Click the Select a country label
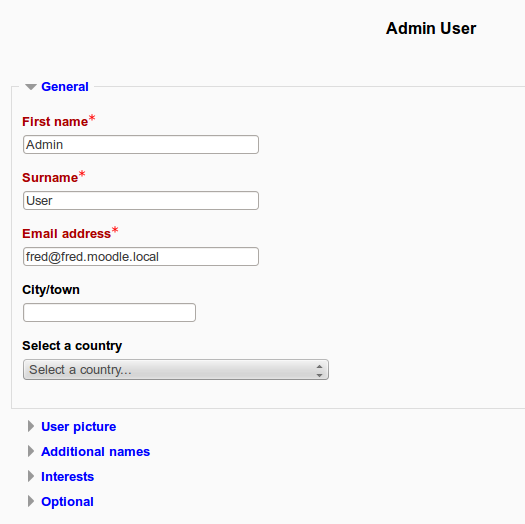525x524 pixels. tap(72, 346)
